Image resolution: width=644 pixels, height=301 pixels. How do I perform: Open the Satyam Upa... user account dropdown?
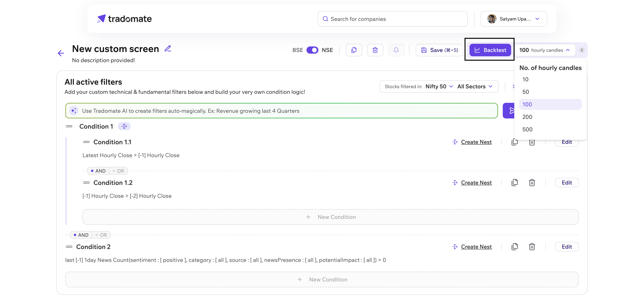point(513,19)
